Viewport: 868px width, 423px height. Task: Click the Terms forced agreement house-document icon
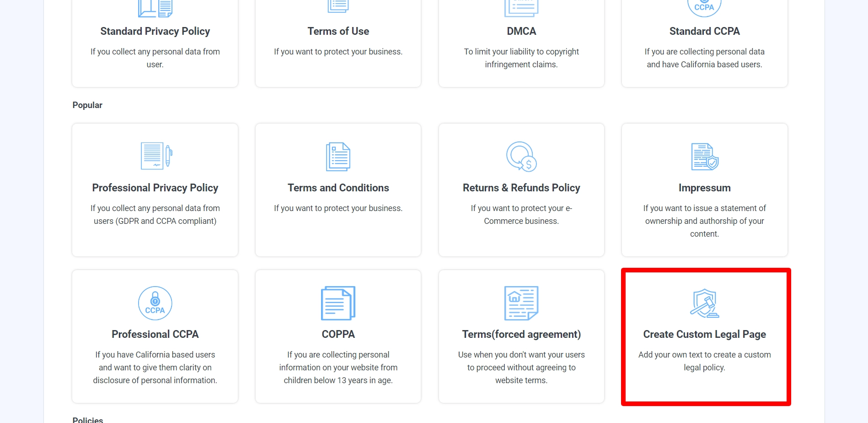coord(521,303)
